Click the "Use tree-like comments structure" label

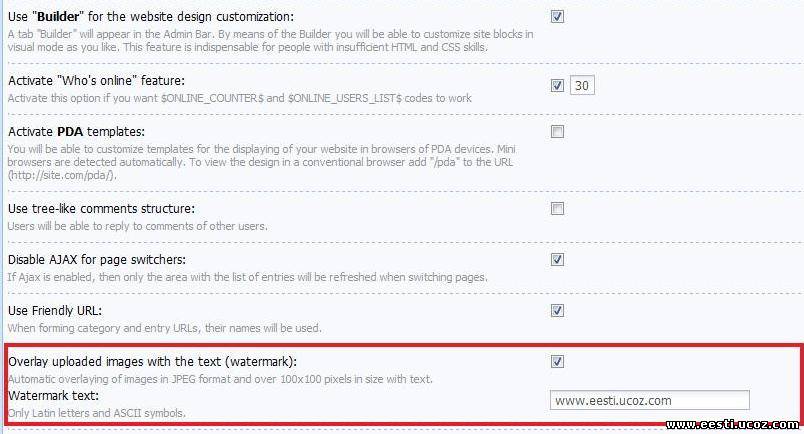pos(101,208)
